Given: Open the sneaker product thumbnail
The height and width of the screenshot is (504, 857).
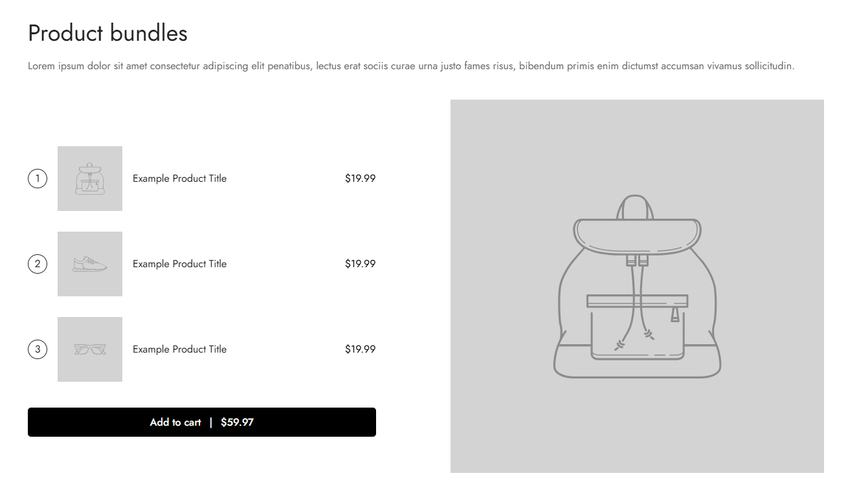Looking at the screenshot, I should [x=90, y=264].
